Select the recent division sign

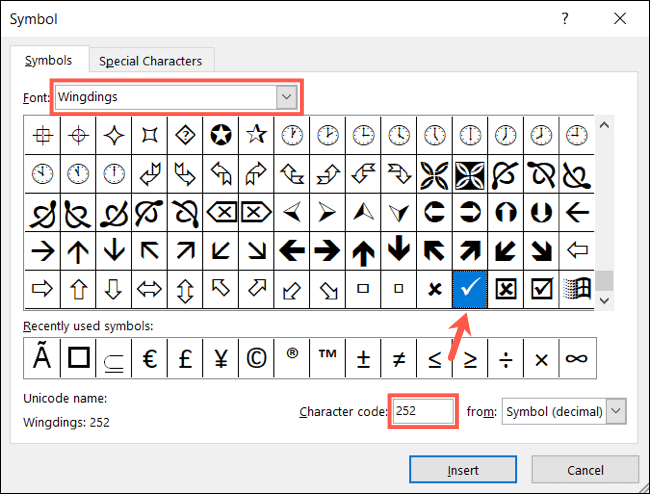[x=506, y=358]
